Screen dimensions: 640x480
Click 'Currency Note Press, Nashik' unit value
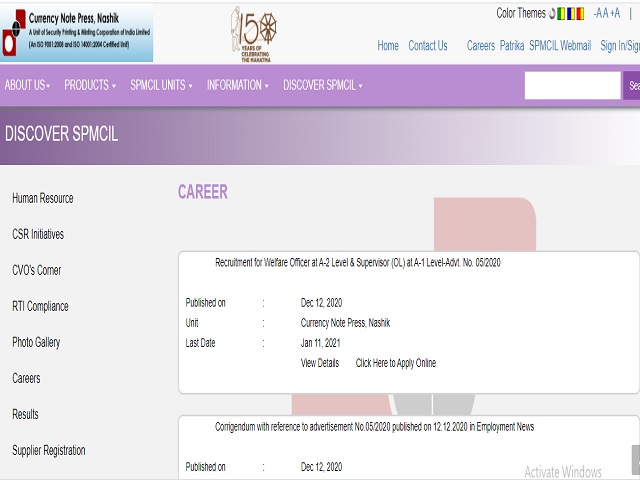coord(345,323)
